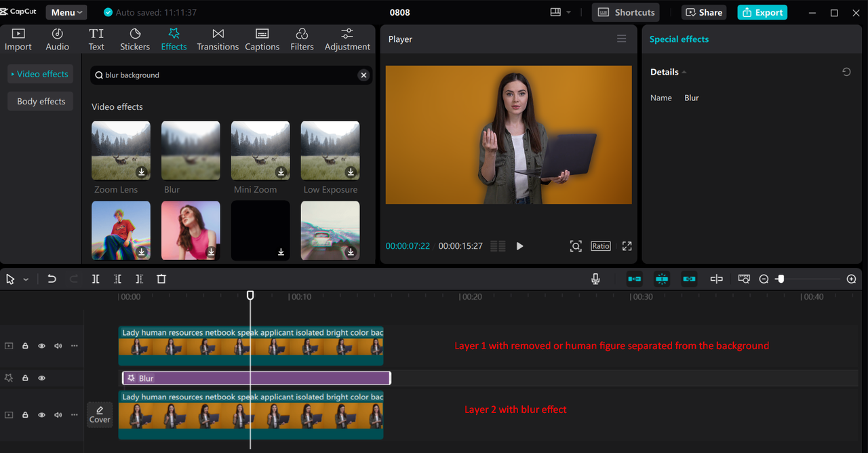Undo the last action
This screenshot has height=453, width=868.
click(52, 279)
